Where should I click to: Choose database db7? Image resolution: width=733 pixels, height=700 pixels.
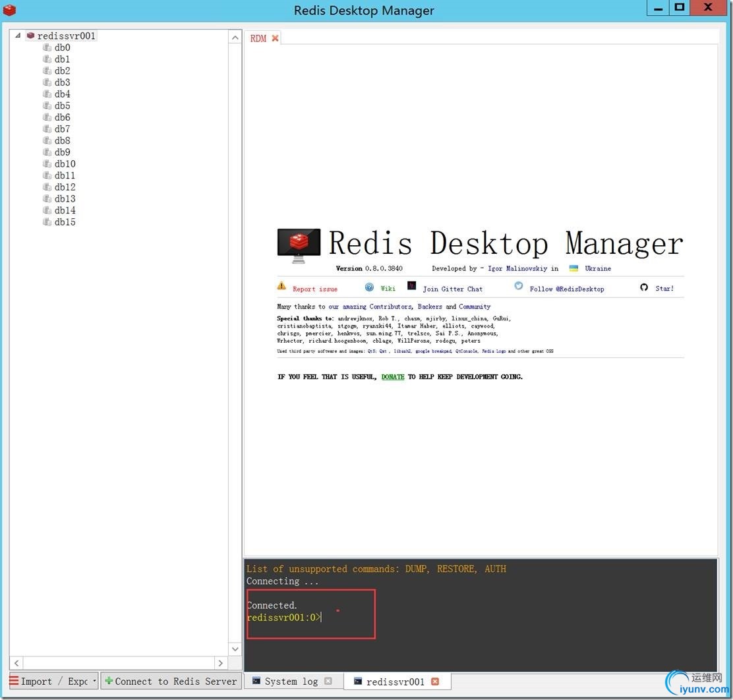click(x=62, y=129)
